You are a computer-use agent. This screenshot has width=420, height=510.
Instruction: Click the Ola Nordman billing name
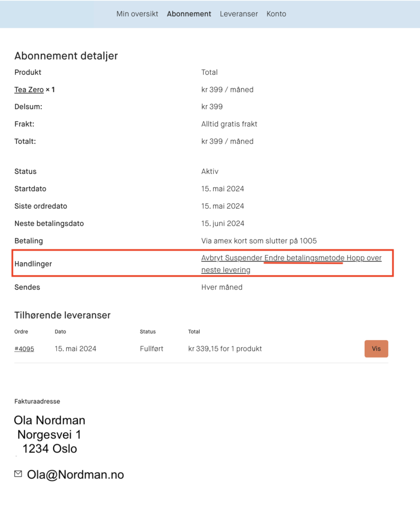(50, 420)
